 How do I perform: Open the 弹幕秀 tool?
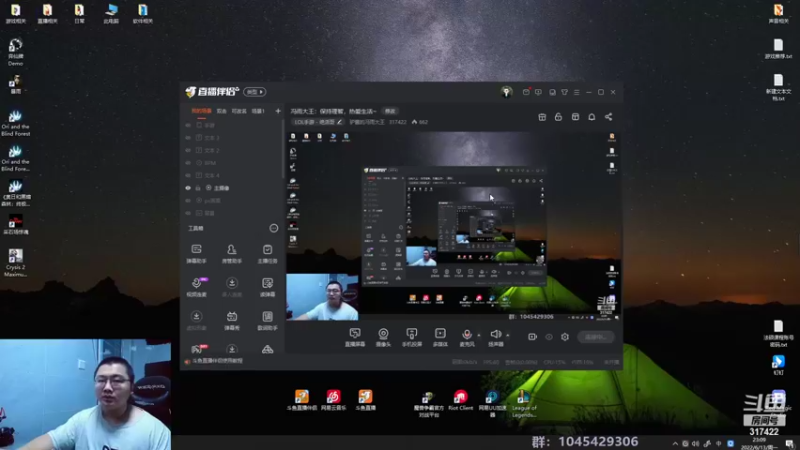coord(232,320)
